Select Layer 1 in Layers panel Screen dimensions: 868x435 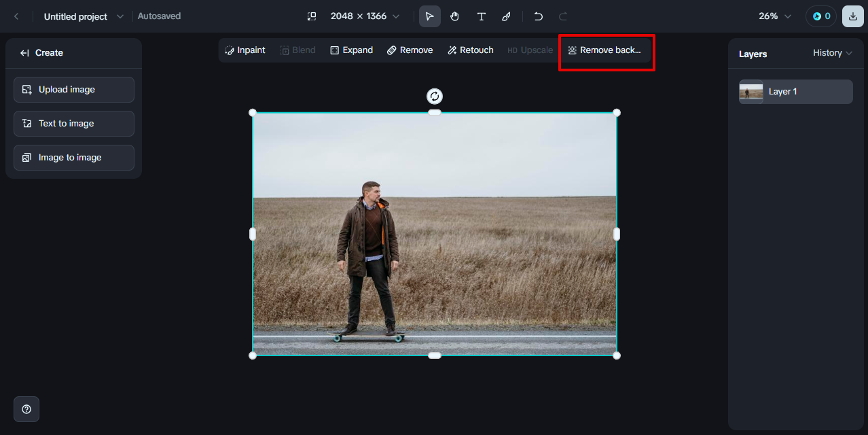pyautogui.click(x=796, y=92)
